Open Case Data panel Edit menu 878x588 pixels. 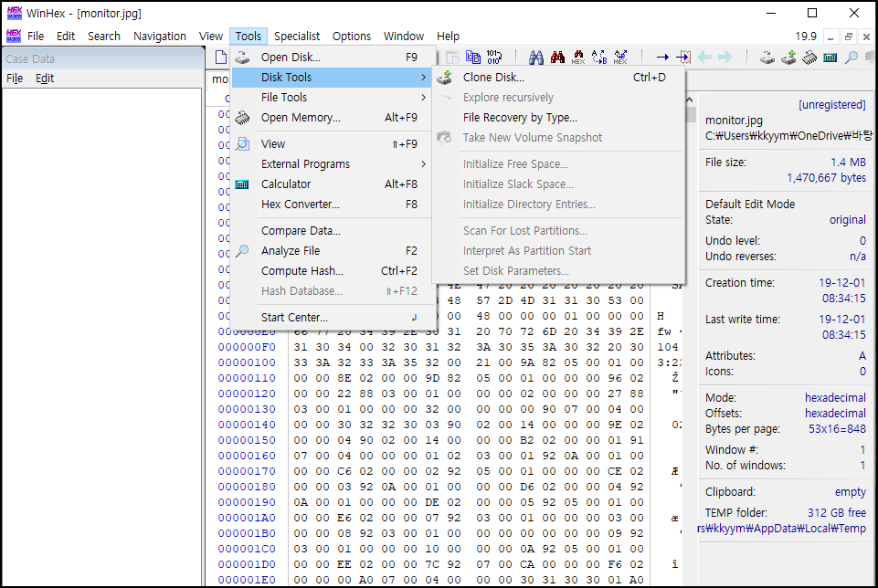(45, 79)
